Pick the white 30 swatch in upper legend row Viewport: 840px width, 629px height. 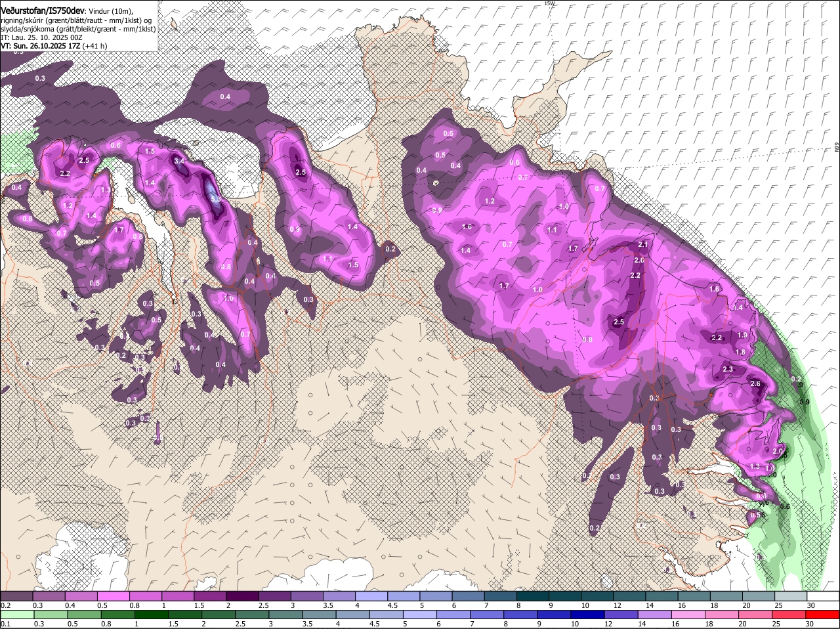(824, 596)
